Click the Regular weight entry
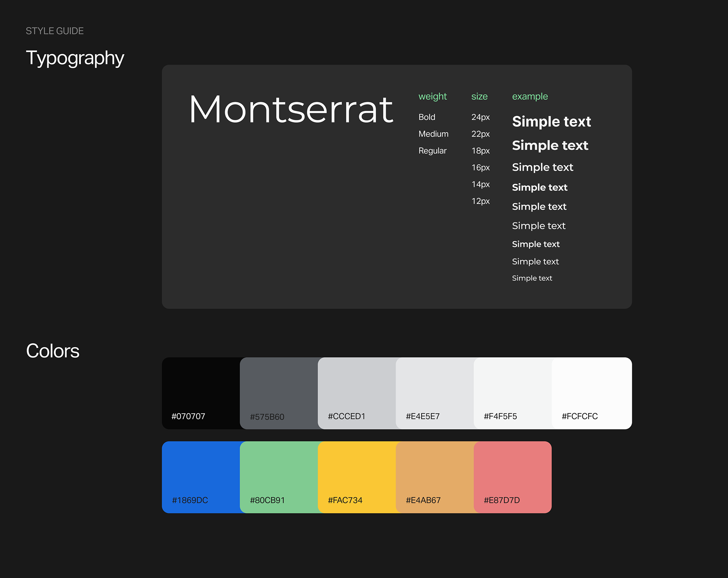This screenshot has width=728, height=578. [x=432, y=151]
